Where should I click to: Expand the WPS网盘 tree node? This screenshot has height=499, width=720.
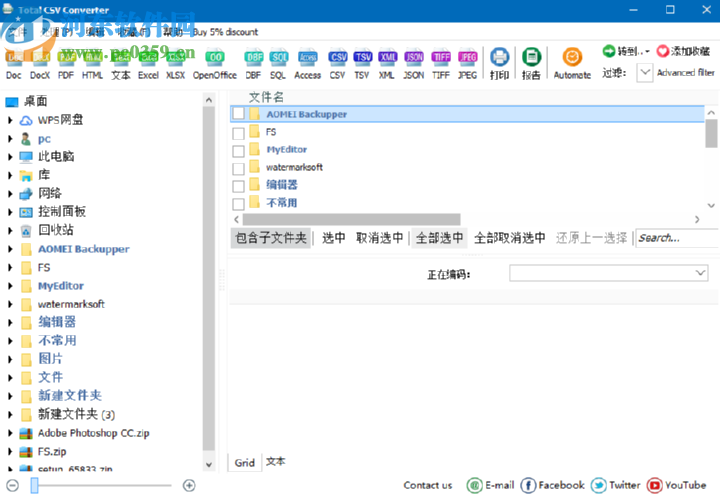(10, 120)
